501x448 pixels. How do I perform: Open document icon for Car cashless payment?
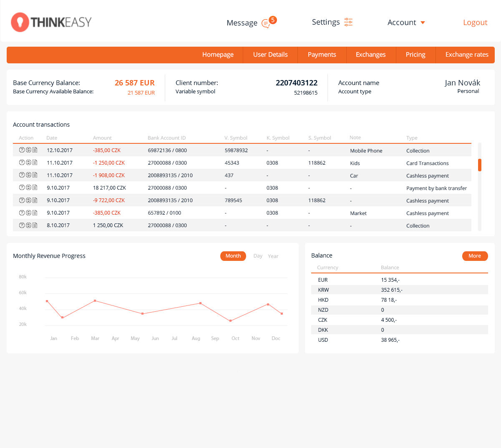click(35, 175)
